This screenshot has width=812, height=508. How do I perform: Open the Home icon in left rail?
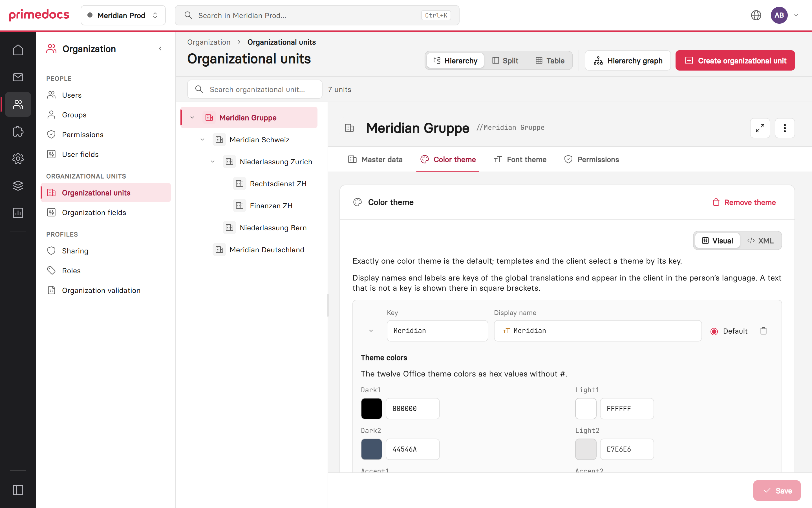pos(18,50)
